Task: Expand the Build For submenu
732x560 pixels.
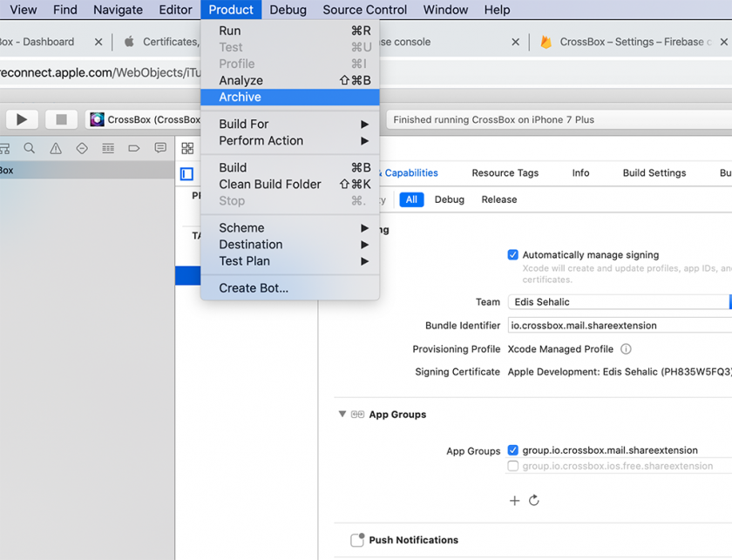Action: (290, 125)
